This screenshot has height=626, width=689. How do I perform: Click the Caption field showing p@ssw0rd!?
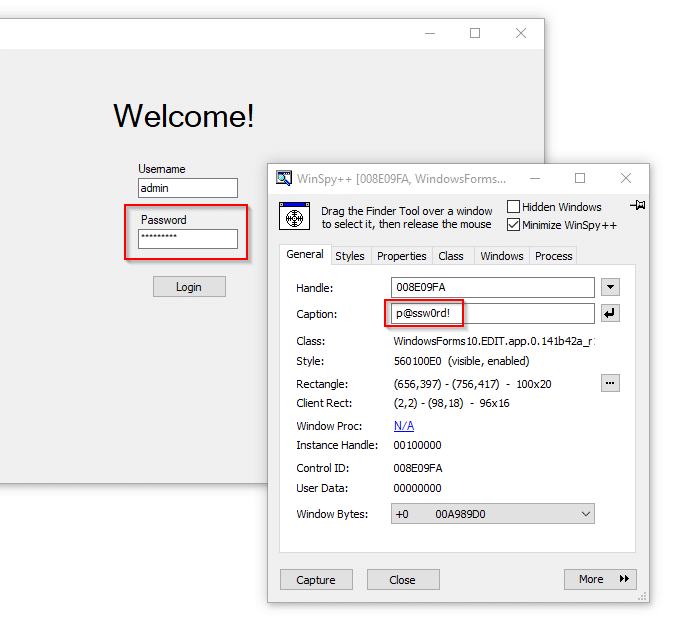coord(493,313)
